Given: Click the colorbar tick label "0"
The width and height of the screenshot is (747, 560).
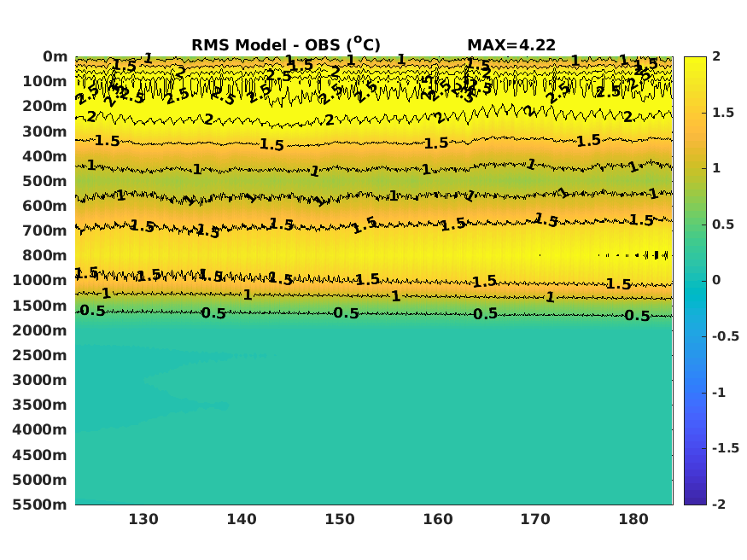Looking at the screenshot, I should coord(716,280).
